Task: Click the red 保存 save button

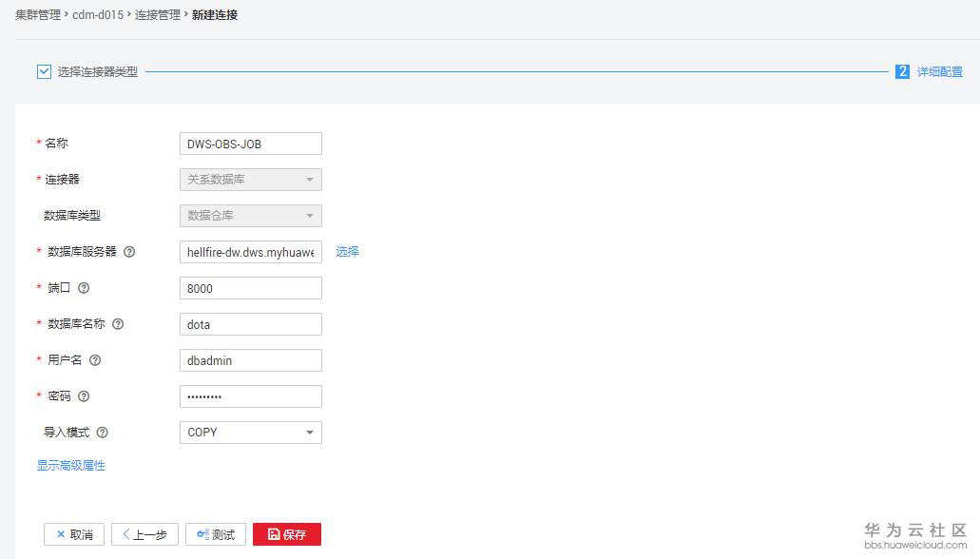Action: (287, 534)
